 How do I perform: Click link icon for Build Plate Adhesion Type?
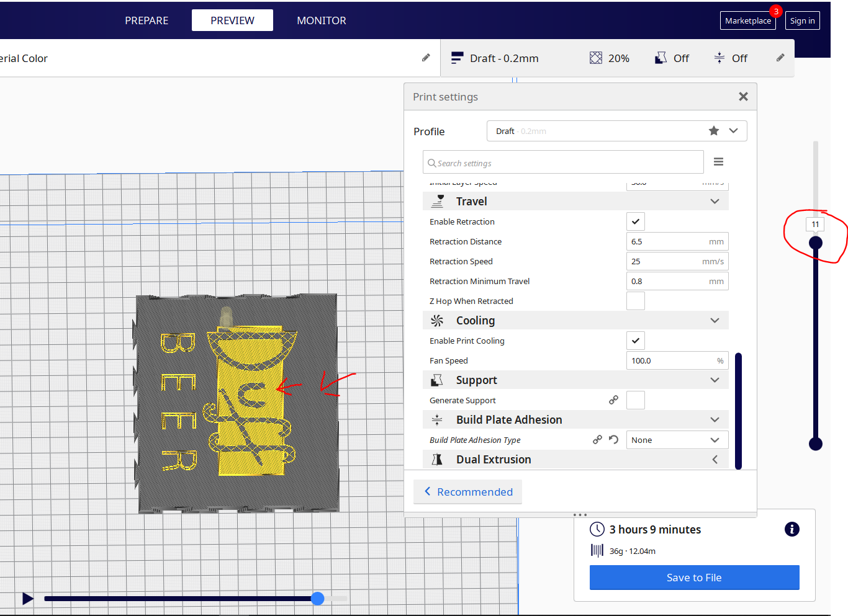pyautogui.click(x=597, y=440)
